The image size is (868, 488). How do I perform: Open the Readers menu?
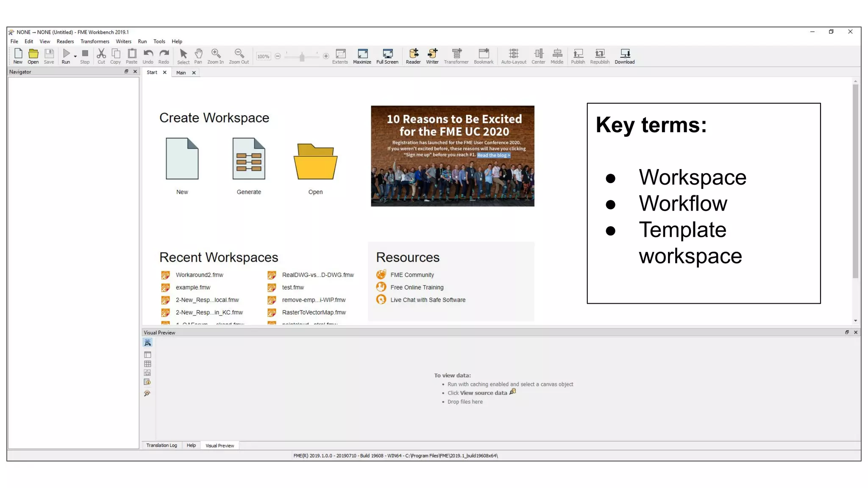coord(65,42)
